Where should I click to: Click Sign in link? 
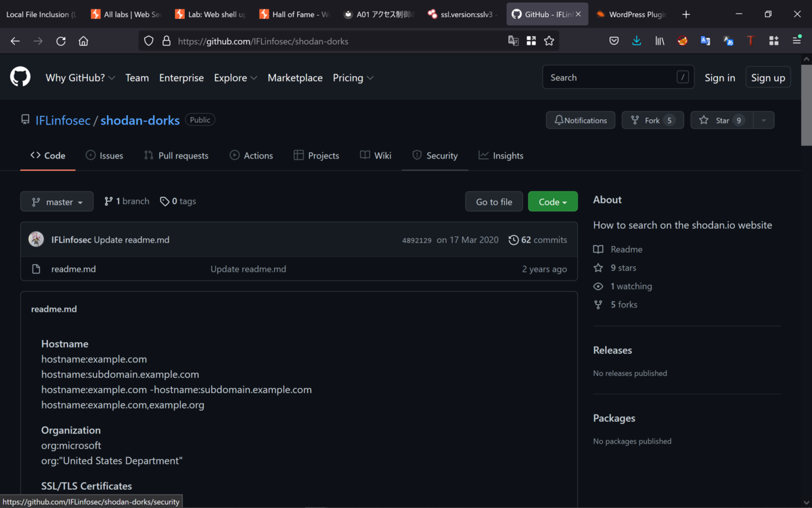[719, 77]
